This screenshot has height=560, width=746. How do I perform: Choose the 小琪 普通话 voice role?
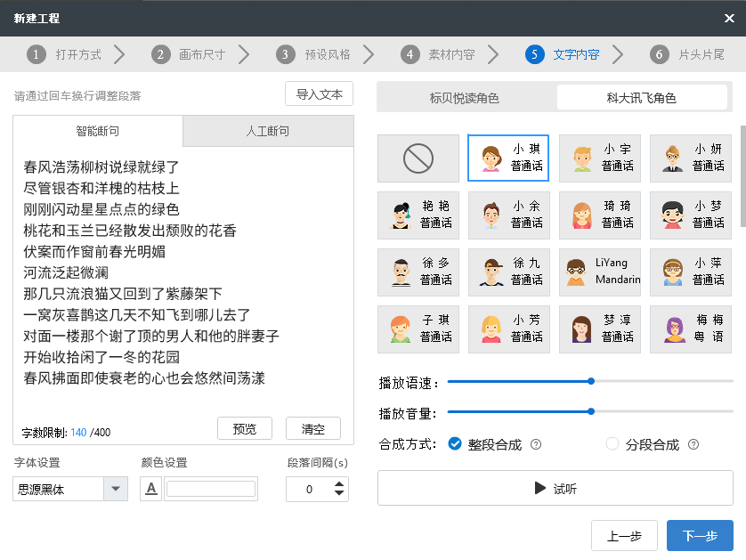tap(508, 158)
